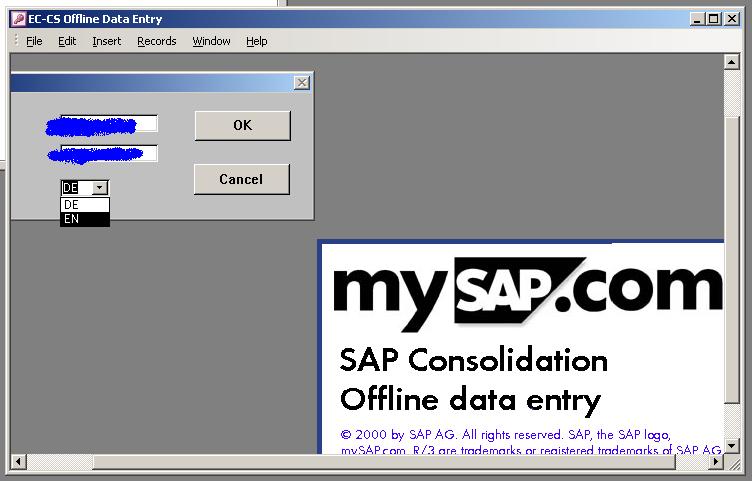
Task: Click the '© 2000 by SAP AG' copyright line
Action: coord(505,434)
